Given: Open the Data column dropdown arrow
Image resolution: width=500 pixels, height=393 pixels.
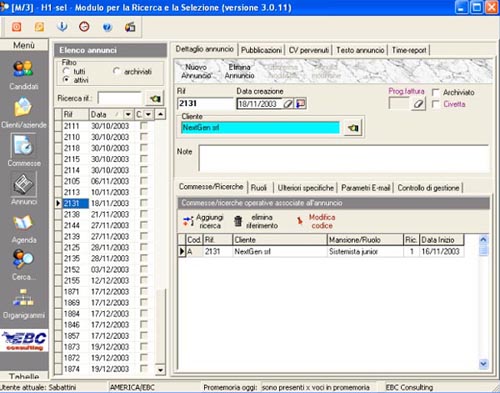Looking at the screenshot, I should point(128,115).
